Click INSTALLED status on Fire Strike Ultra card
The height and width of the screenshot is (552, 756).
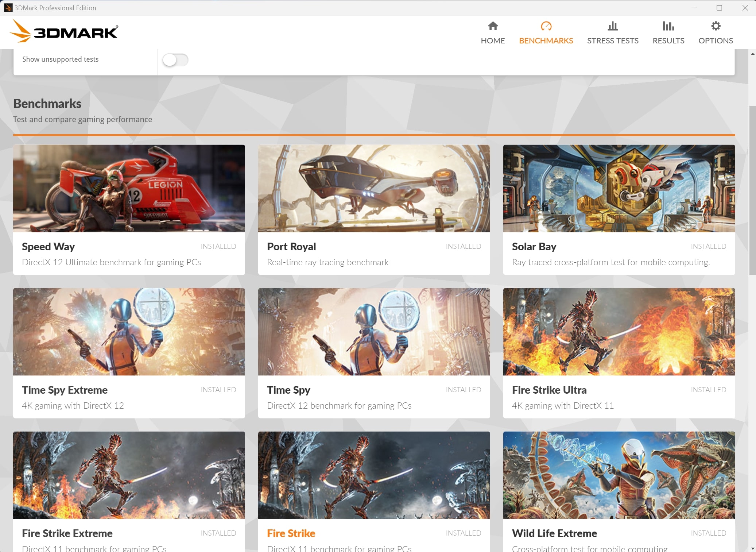709,390
